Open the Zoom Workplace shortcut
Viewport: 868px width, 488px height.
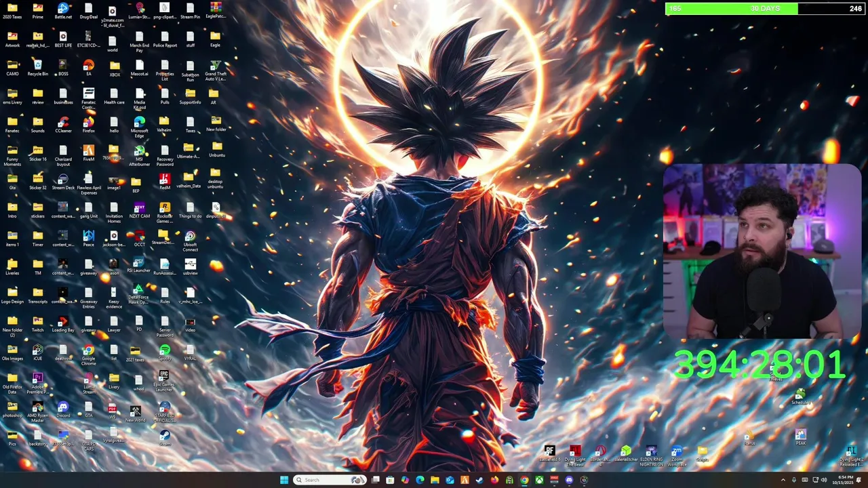[x=677, y=456]
